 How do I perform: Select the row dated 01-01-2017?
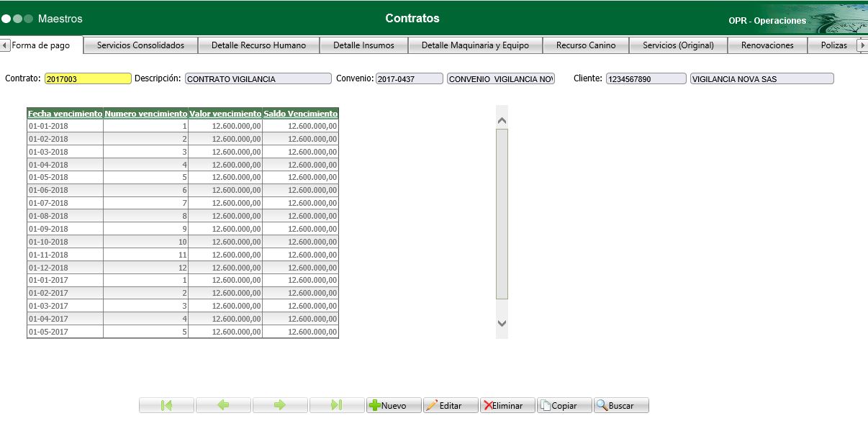(x=183, y=280)
